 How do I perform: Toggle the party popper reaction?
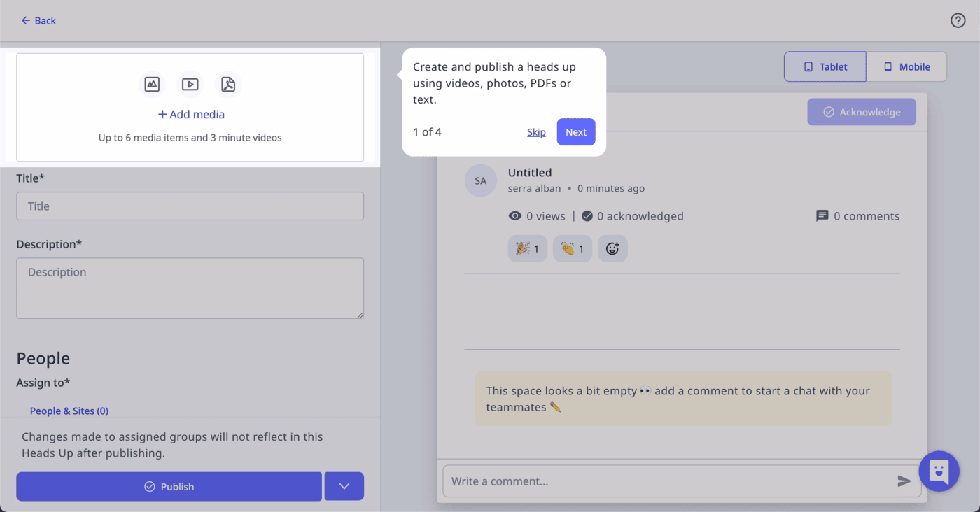(527, 248)
